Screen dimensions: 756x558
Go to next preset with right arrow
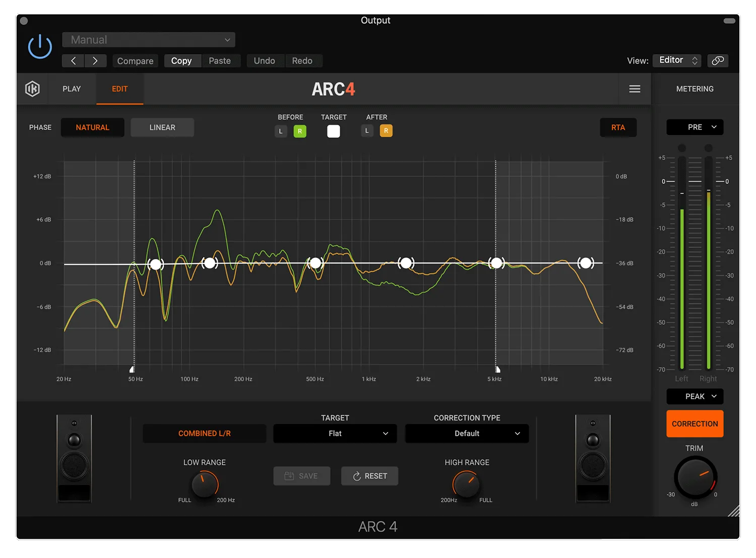pyautogui.click(x=95, y=61)
